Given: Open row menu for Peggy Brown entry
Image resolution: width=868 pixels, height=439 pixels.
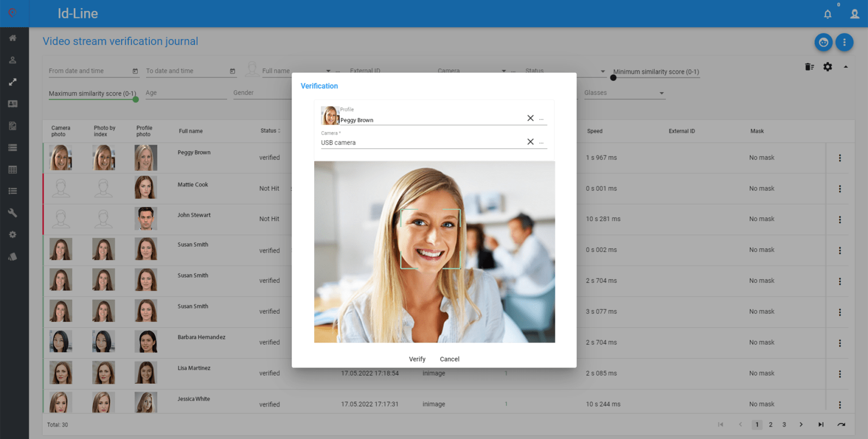Looking at the screenshot, I should 840,158.
